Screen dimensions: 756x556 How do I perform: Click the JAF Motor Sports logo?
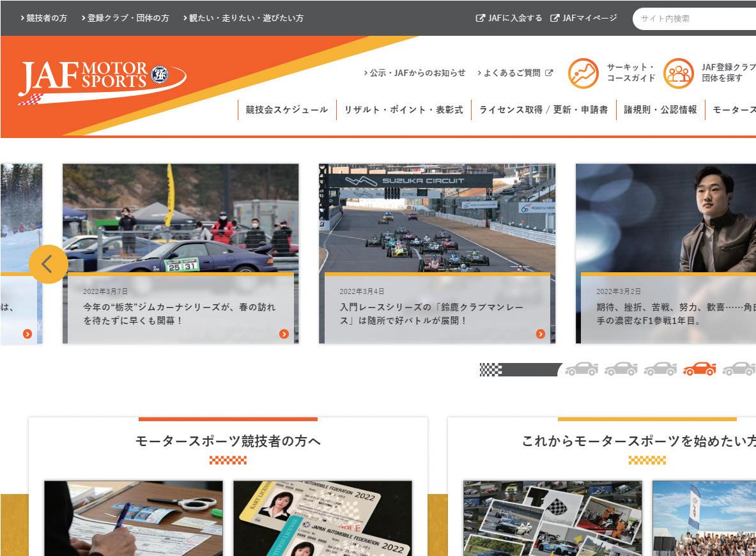click(x=102, y=82)
